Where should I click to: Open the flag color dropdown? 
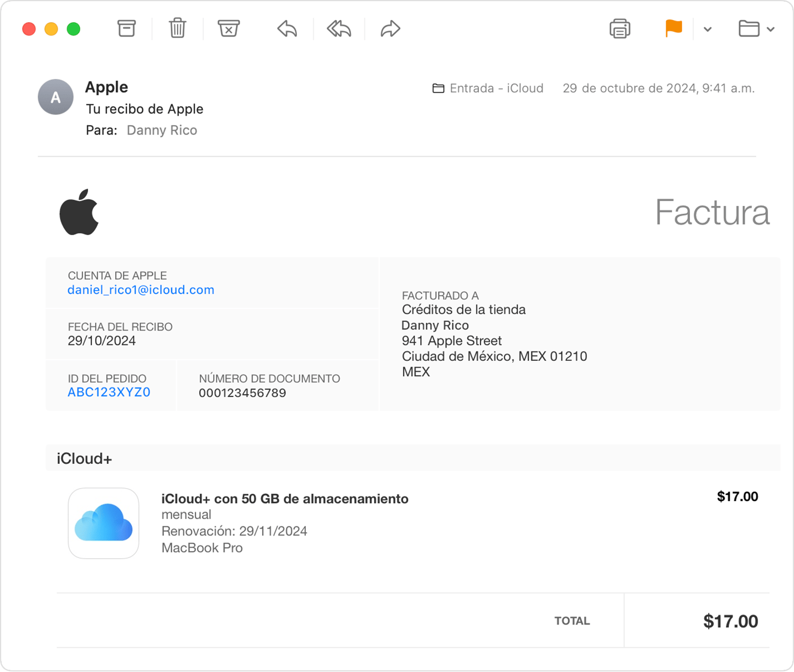coord(707,29)
